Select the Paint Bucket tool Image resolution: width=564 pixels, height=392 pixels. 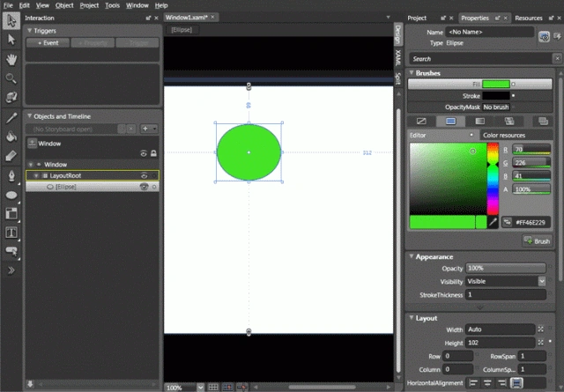click(x=11, y=137)
